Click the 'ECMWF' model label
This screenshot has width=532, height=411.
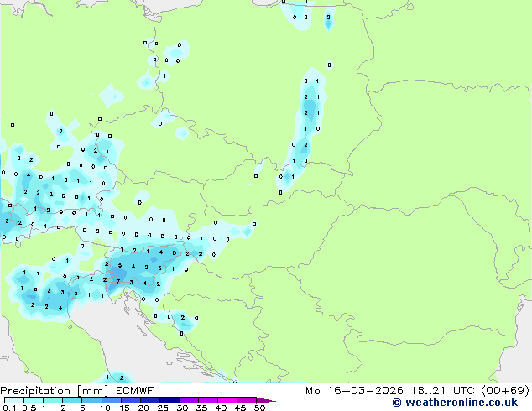click(135, 391)
